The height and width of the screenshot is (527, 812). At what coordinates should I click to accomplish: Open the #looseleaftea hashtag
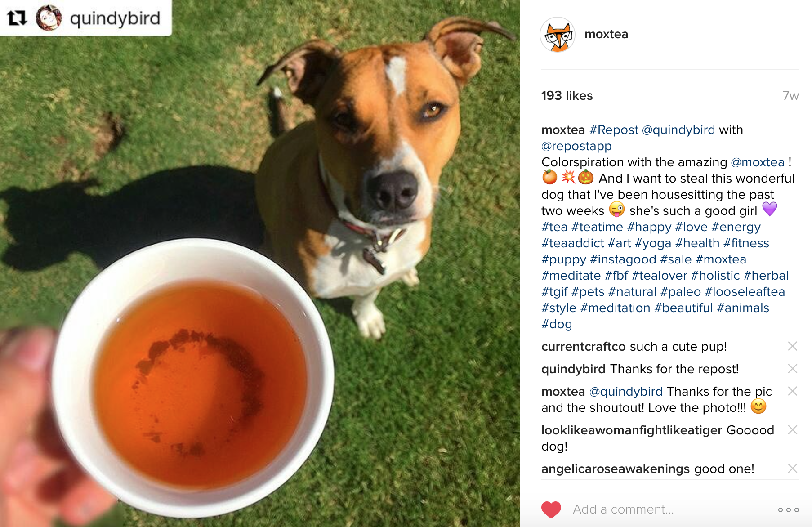[x=745, y=292]
